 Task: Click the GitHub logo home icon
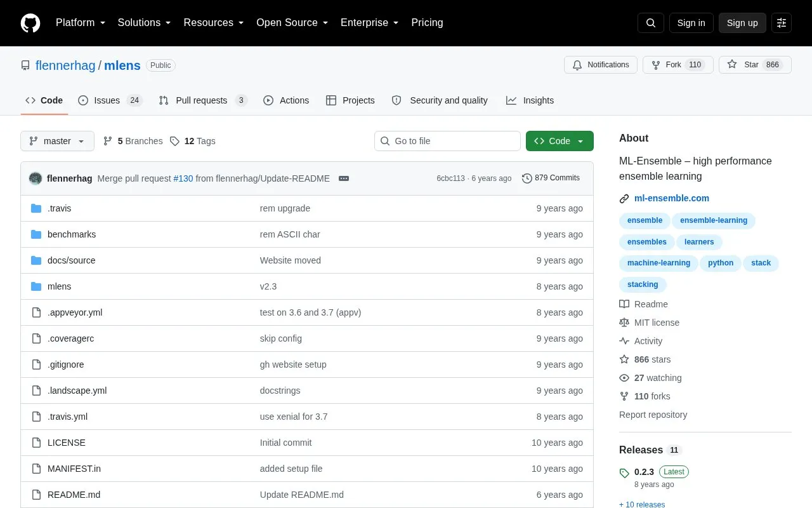[x=30, y=23]
